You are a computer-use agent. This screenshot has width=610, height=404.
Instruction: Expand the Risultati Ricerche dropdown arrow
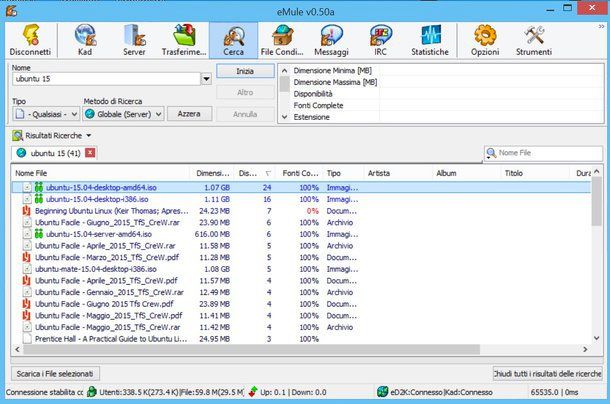[89, 135]
